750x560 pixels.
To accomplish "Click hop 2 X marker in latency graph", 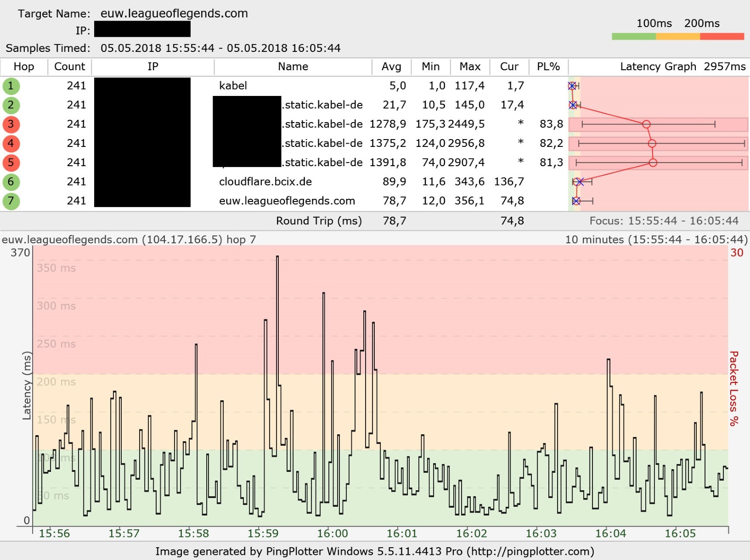I will 573,105.
